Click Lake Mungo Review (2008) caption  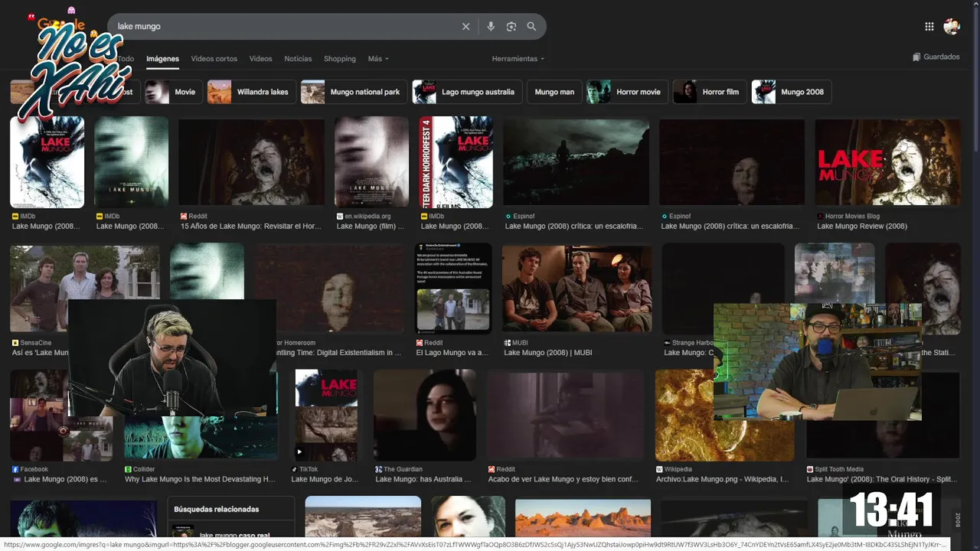pos(862,227)
